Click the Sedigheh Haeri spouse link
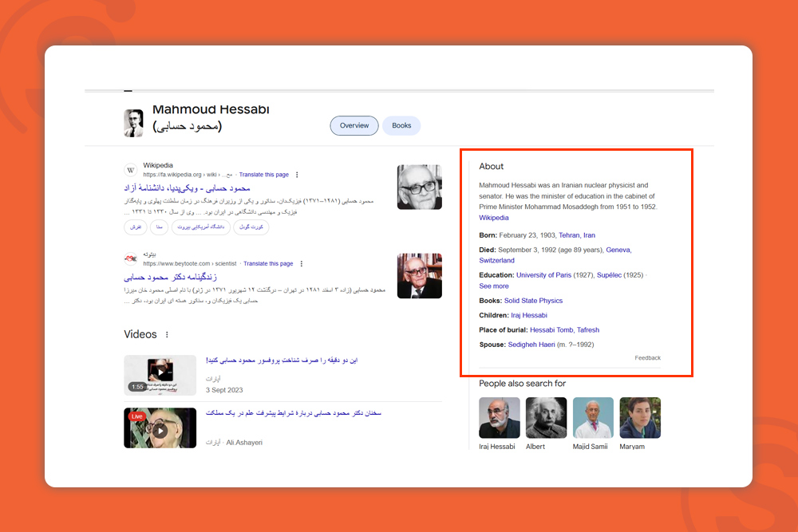Screen dimensions: 798x532 [x=531, y=345]
